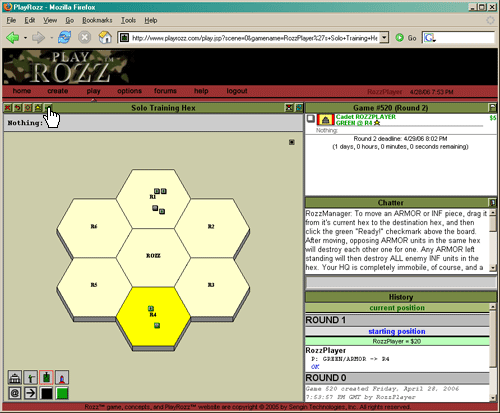
Task: Click History scrollbar up arrow
Action: pyautogui.click(x=492, y=306)
